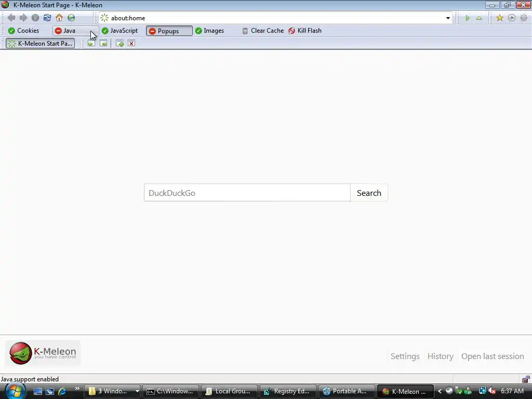Switch to previous tab icon
The width and height of the screenshot is (532, 399).
(x=91, y=43)
